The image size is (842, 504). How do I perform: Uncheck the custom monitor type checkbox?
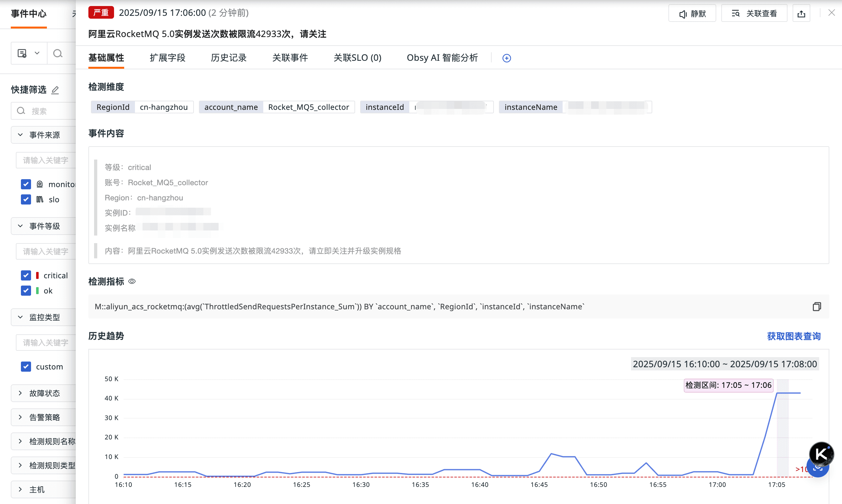click(26, 367)
